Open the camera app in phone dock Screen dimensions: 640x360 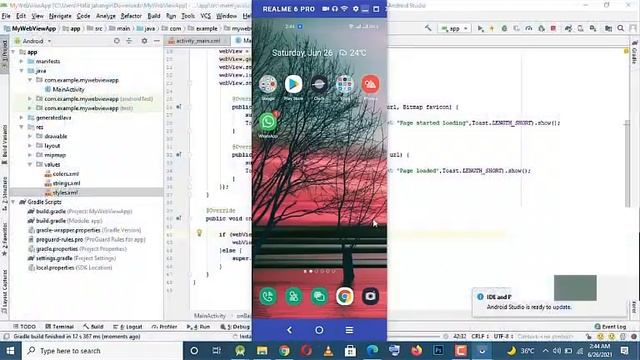(x=370, y=296)
